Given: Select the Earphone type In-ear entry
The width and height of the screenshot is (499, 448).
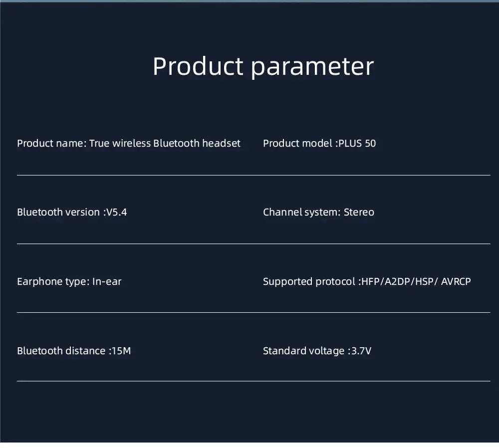Looking at the screenshot, I should pos(69,281).
